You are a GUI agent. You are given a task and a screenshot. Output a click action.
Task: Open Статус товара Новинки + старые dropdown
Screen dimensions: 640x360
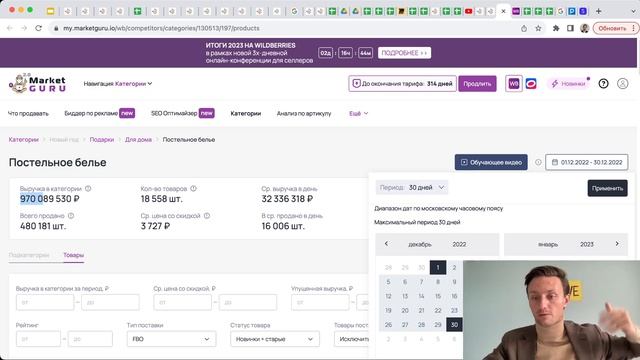click(x=275, y=339)
